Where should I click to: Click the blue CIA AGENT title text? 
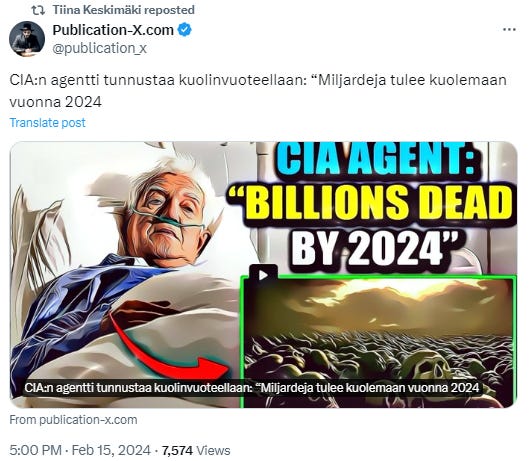click(x=377, y=159)
